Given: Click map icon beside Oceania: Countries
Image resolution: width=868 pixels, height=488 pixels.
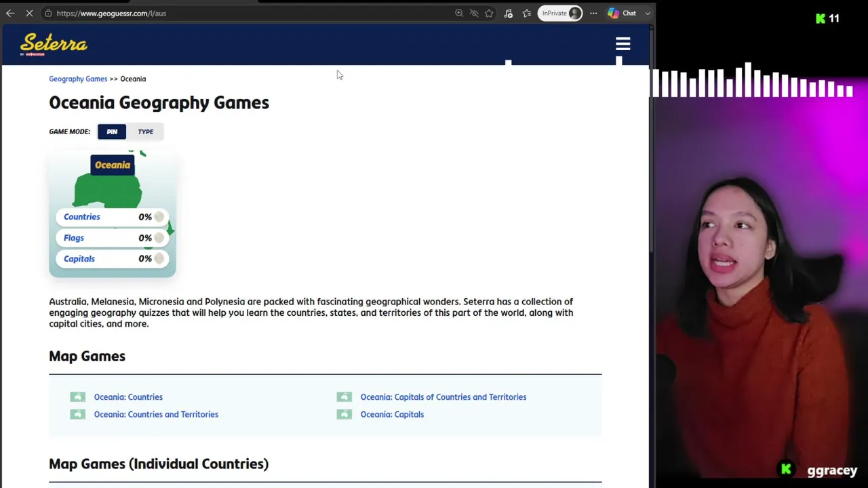Looking at the screenshot, I should pos(77,397).
